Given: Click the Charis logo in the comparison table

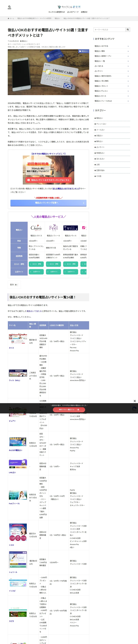Looking at the screenshot, I should (36, 228).
